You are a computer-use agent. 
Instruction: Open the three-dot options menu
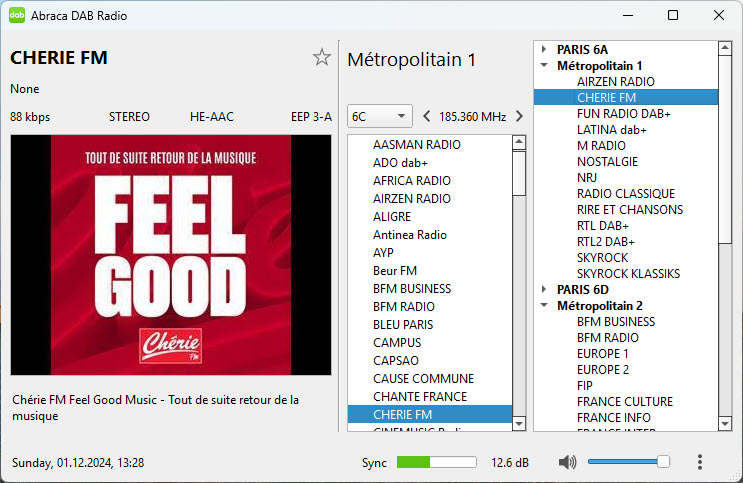700,462
